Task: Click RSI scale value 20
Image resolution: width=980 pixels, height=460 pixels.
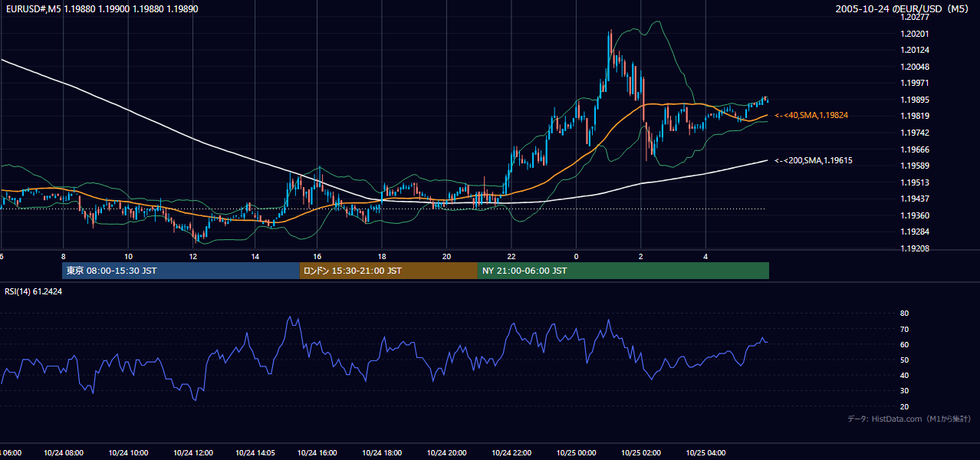Action: pos(905,406)
